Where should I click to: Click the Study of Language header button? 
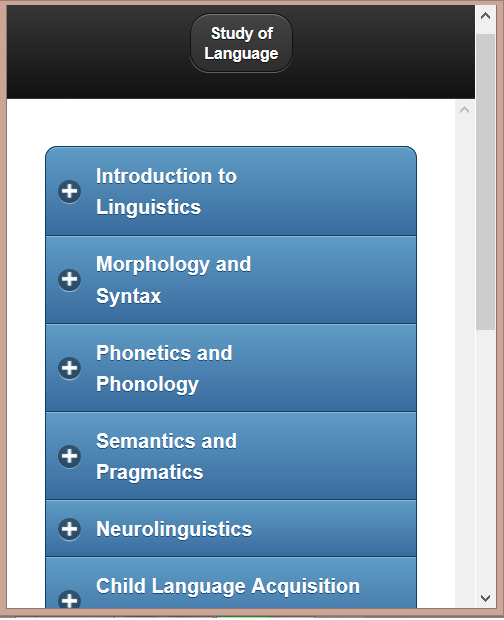241,43
